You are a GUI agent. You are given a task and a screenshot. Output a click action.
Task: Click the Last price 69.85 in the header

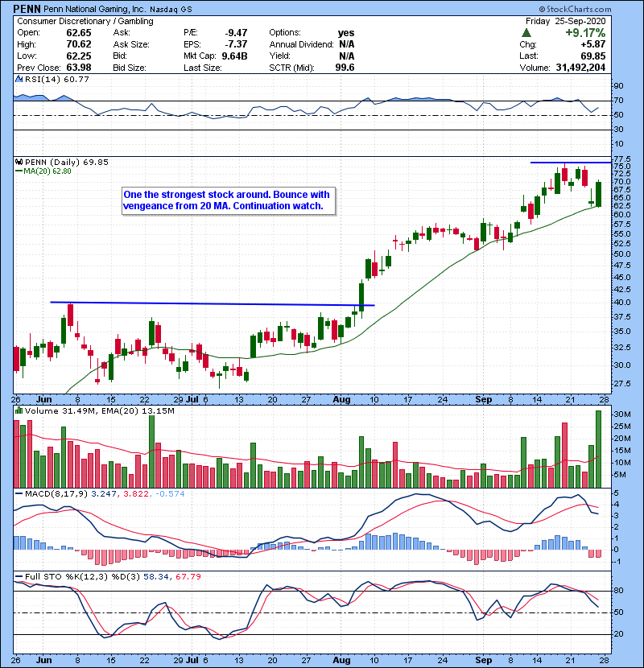click(592, 56)
